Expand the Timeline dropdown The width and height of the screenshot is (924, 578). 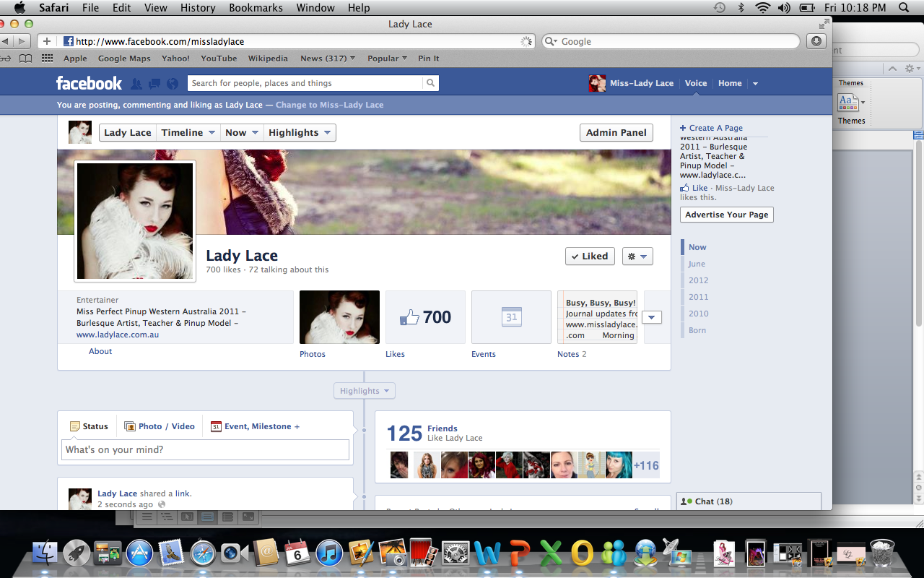coord(188,132)
